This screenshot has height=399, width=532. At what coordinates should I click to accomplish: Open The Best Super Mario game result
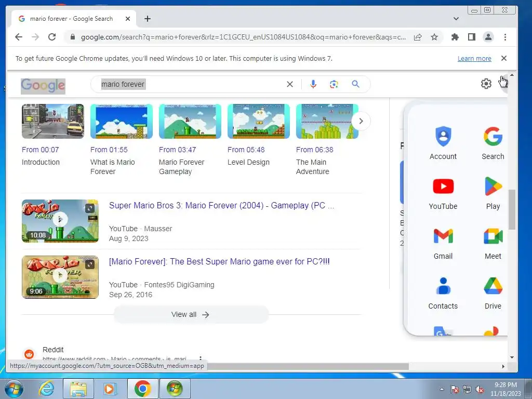(x=219, y=262)
